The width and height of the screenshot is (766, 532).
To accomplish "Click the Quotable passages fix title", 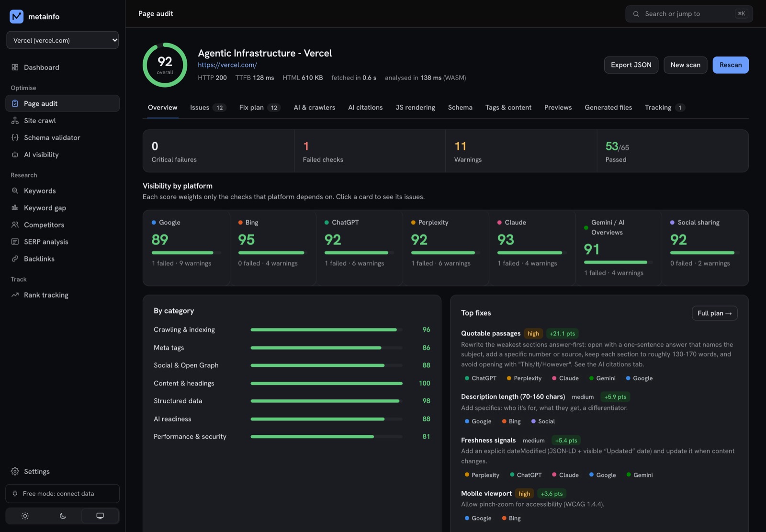I will pyautogui.click(x=491, y=333).
